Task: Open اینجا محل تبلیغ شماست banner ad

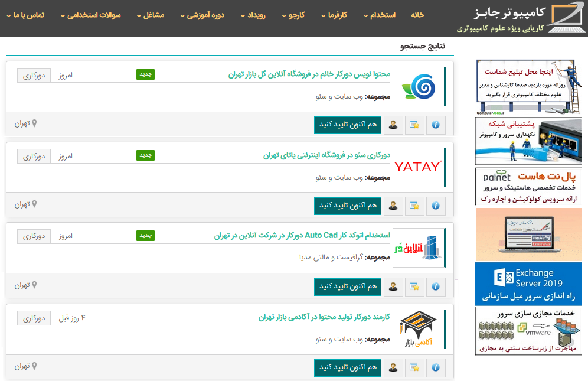Action: pos(528,87)
